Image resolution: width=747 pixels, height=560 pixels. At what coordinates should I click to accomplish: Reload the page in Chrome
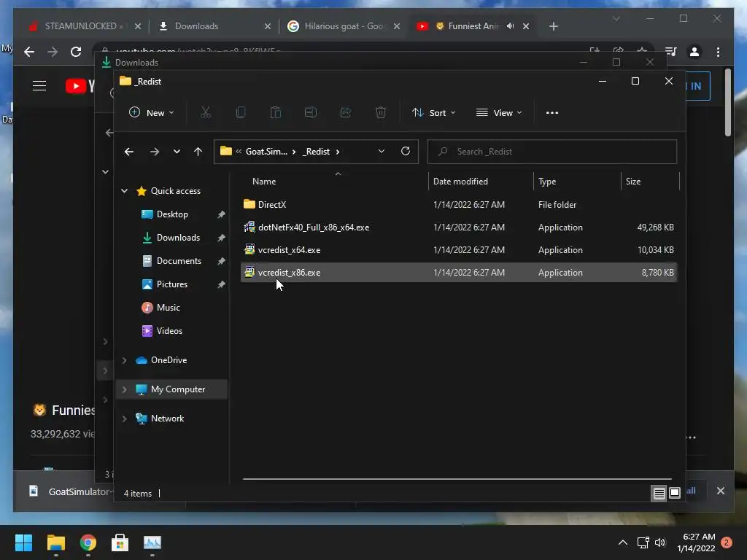76,52
